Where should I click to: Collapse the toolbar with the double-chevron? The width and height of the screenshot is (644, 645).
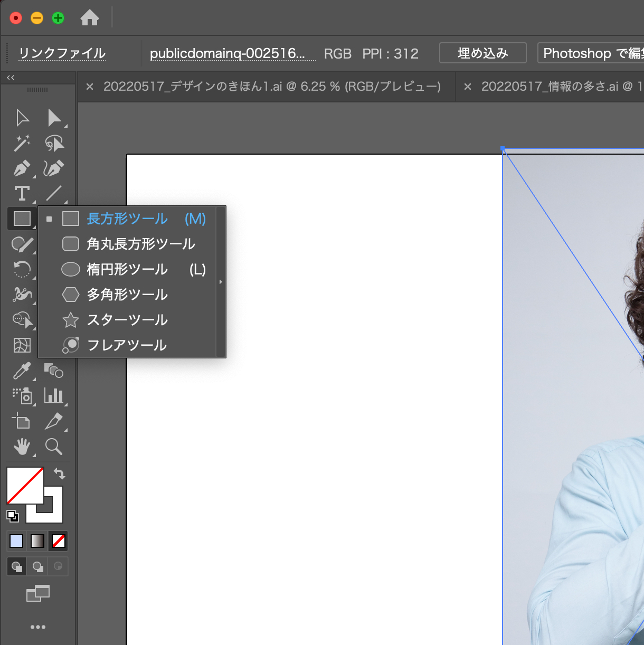coord(10,77)
